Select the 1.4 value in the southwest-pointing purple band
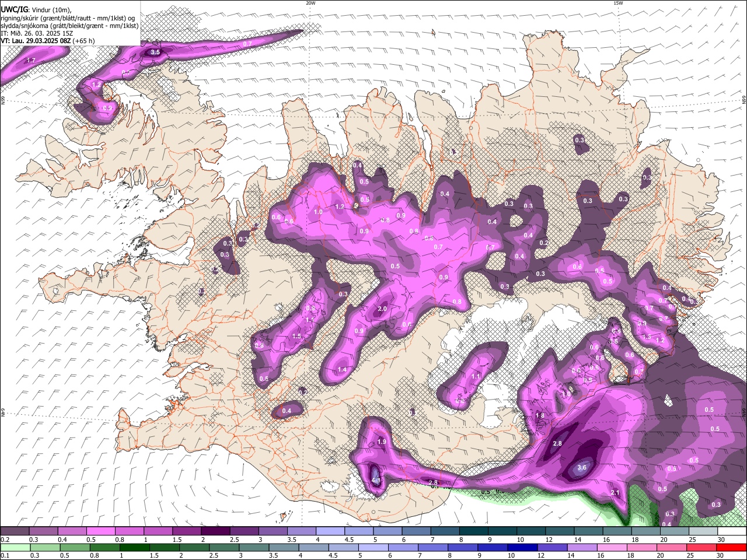This screenshot has height=560, width=747. point(342,369)
